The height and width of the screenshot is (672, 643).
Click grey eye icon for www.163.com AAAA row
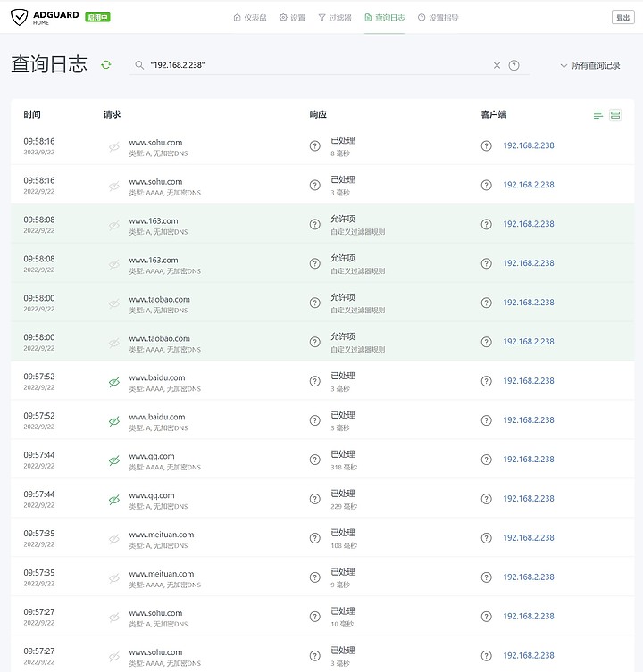pyautogui.click(x=114, y=265)
